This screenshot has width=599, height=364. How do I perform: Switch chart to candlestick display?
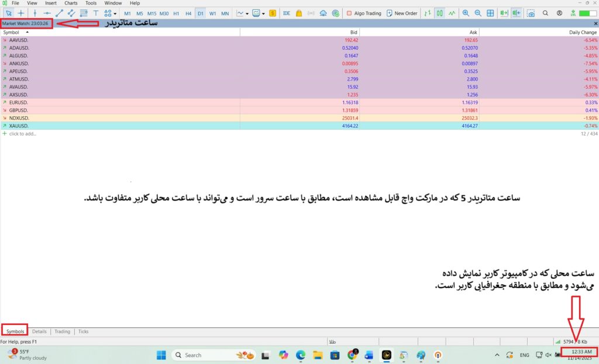click(x=439, y=13)
